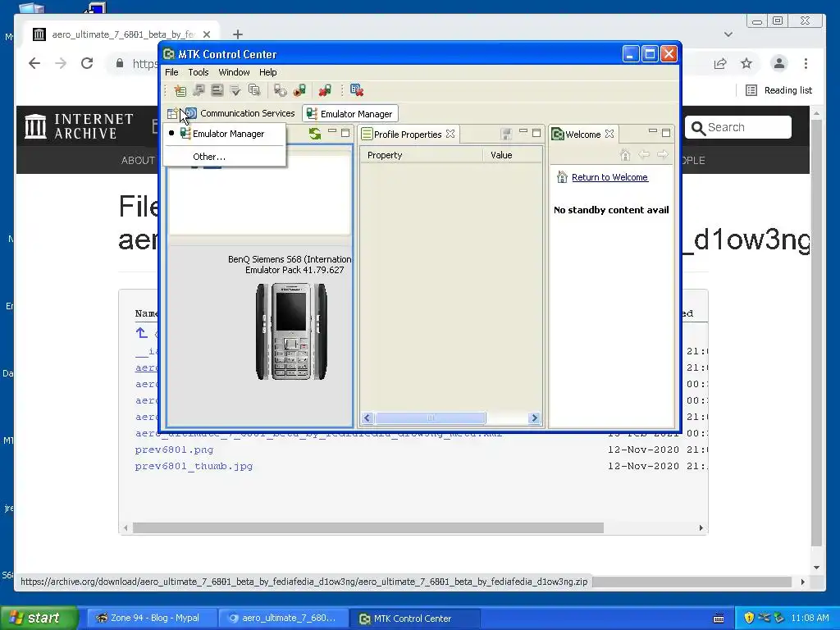Click the stop emulator icon with red X
The image size is (840, 630).
[325, 90]
